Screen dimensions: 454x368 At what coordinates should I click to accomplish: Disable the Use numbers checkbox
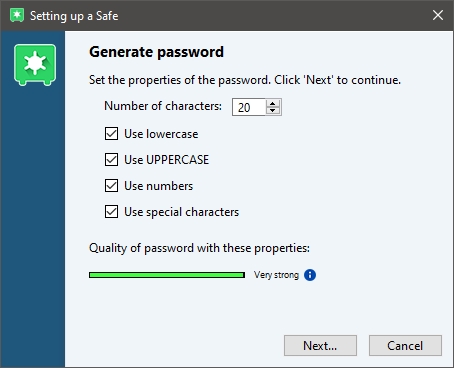111,186
